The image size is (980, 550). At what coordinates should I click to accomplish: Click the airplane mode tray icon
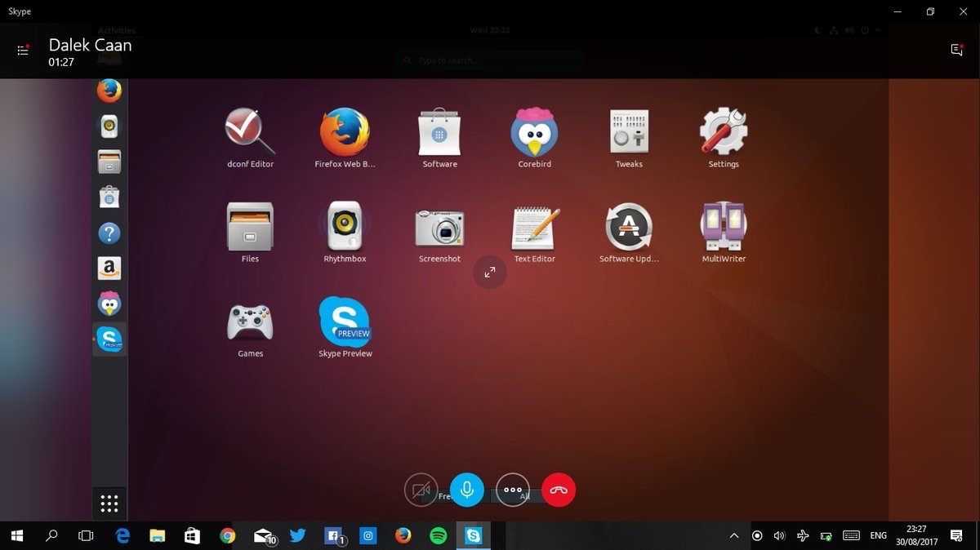[x=803, y=536]
